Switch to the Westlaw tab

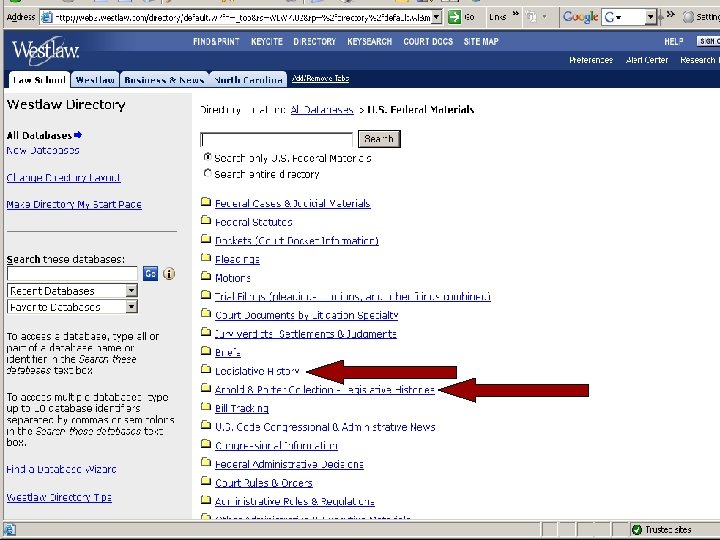(x=95, y=80)
